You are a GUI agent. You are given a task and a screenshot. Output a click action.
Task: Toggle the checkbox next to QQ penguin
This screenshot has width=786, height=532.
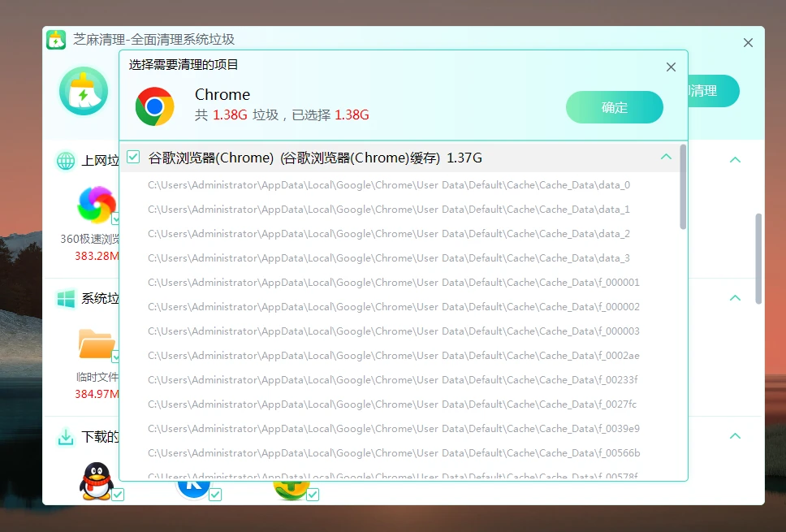click(118, 495)
